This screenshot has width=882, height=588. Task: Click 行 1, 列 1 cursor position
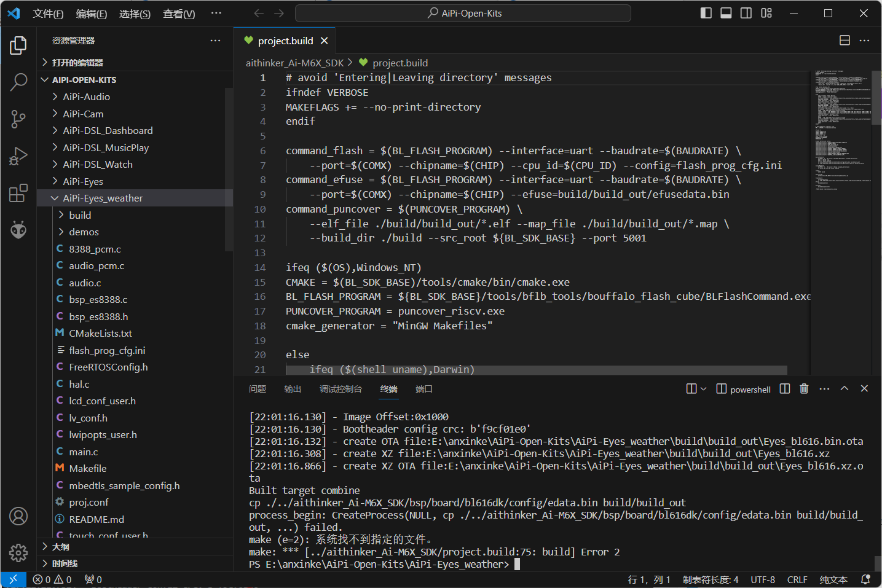(x=649, y=579)
